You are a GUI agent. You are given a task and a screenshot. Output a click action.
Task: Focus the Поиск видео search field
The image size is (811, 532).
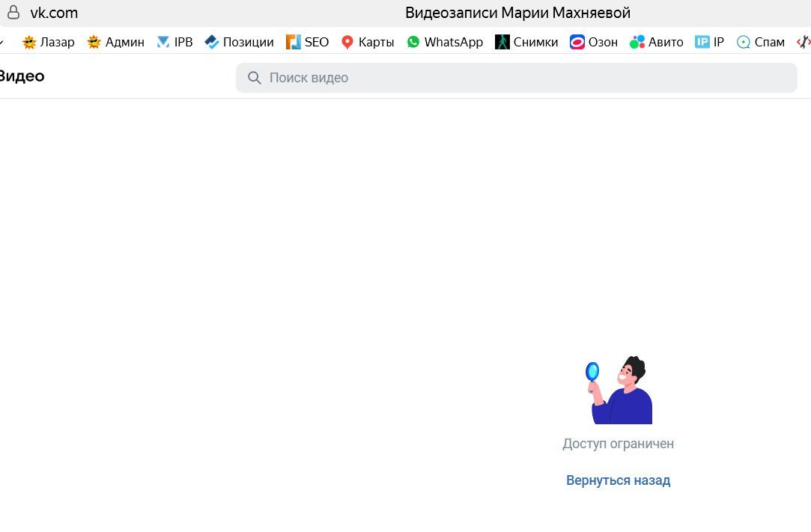(524, 78)
